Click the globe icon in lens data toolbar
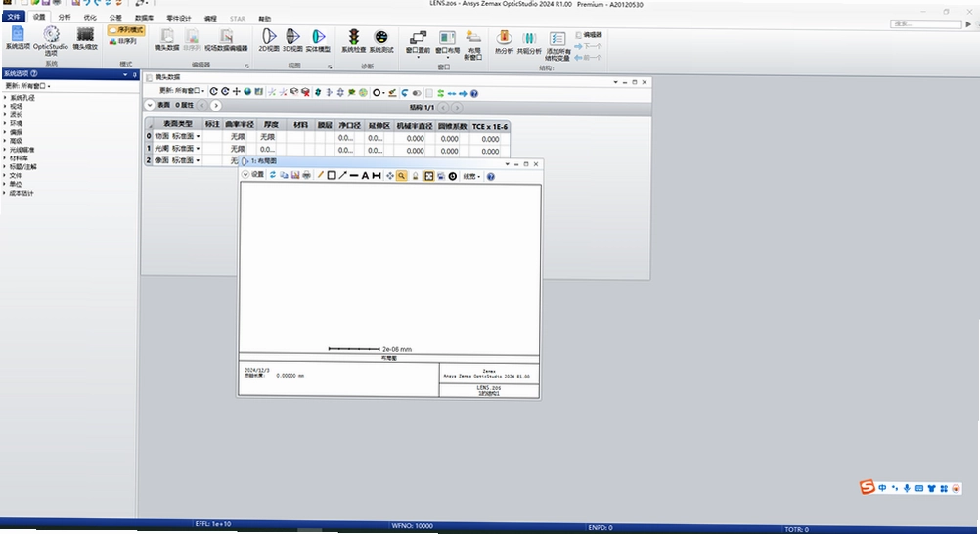 [x=247, y=91]
